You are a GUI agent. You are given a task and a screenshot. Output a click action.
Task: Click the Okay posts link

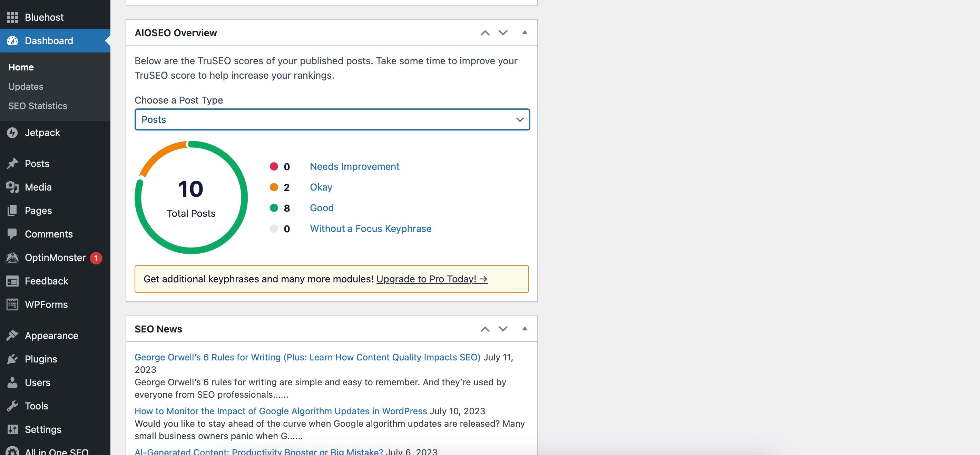321,187
